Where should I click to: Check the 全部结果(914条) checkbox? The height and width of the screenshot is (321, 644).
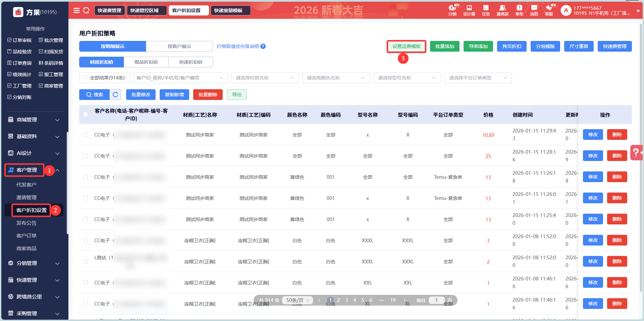click(x=85, y=78)
